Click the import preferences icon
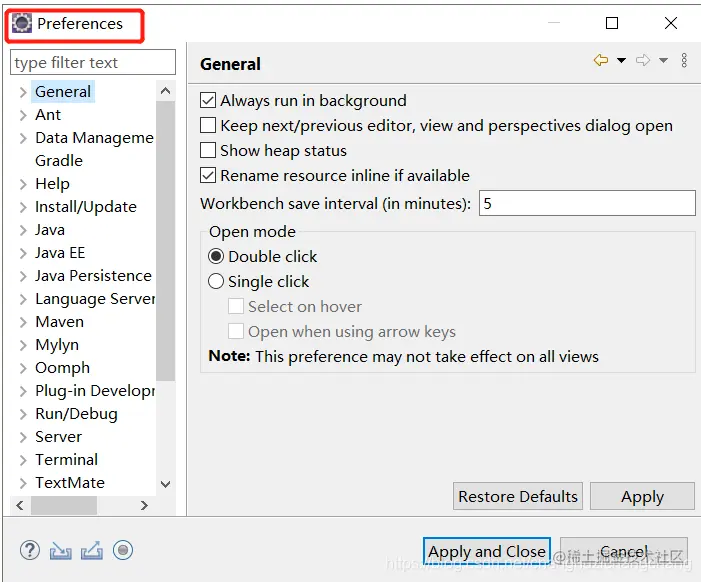This screenshot has height=582, width=701. click(60, 551)
